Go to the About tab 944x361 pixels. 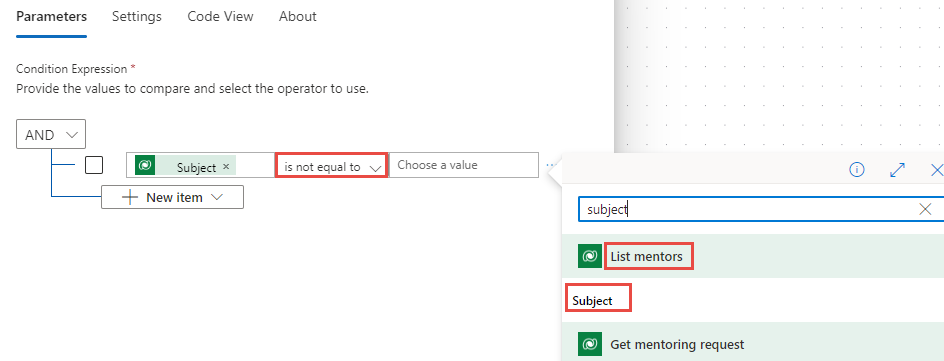click(298, 16)
